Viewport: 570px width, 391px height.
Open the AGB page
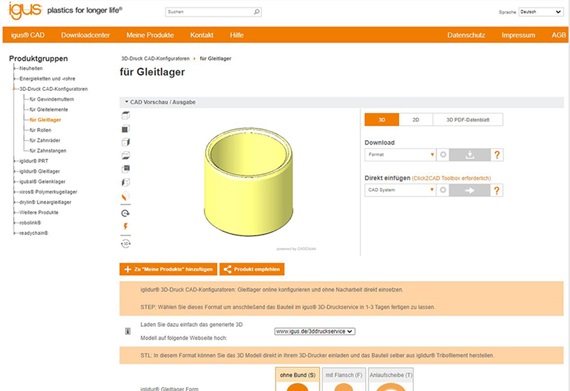pos(559,35)
